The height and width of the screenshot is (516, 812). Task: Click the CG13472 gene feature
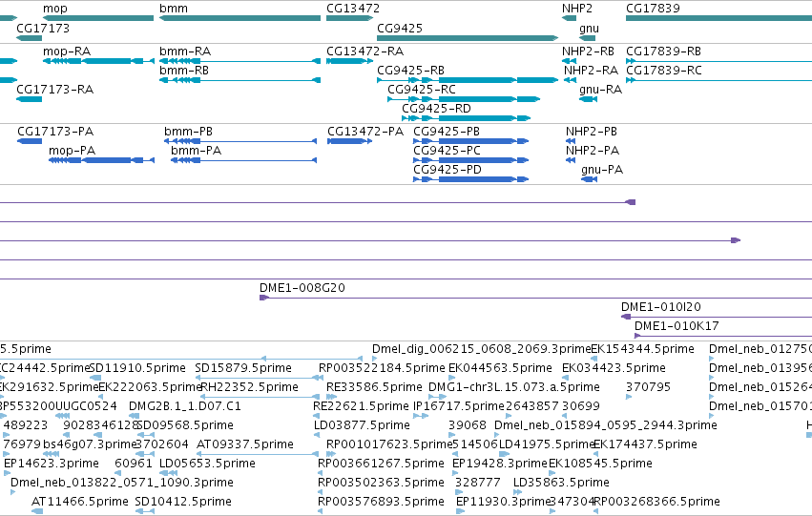pos(349,18)
